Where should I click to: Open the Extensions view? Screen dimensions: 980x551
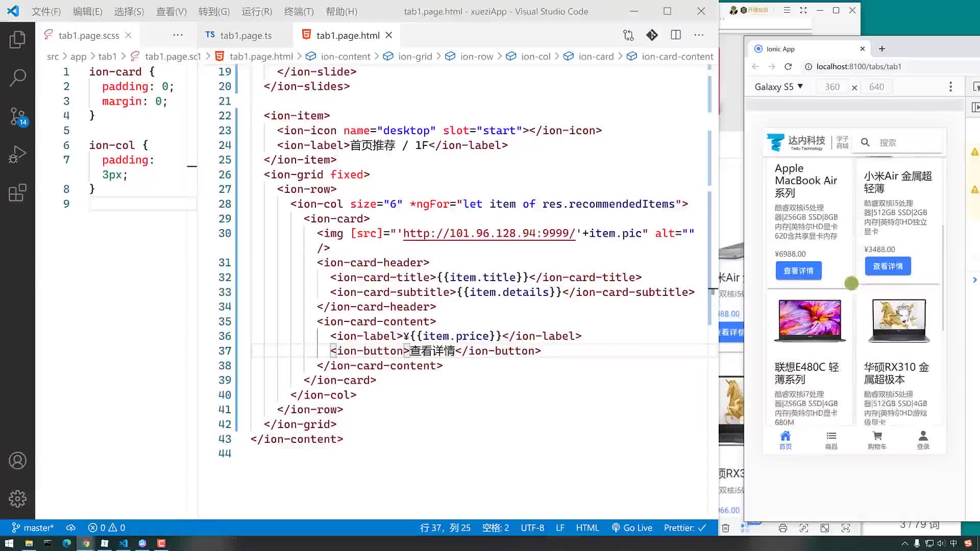pyautogui.click(x=17, y=193)
